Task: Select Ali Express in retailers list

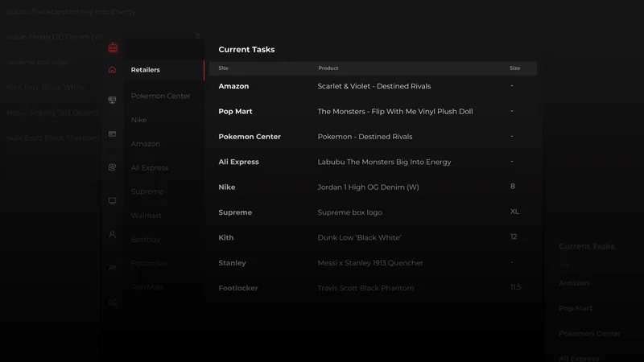Action: (150, 167)
